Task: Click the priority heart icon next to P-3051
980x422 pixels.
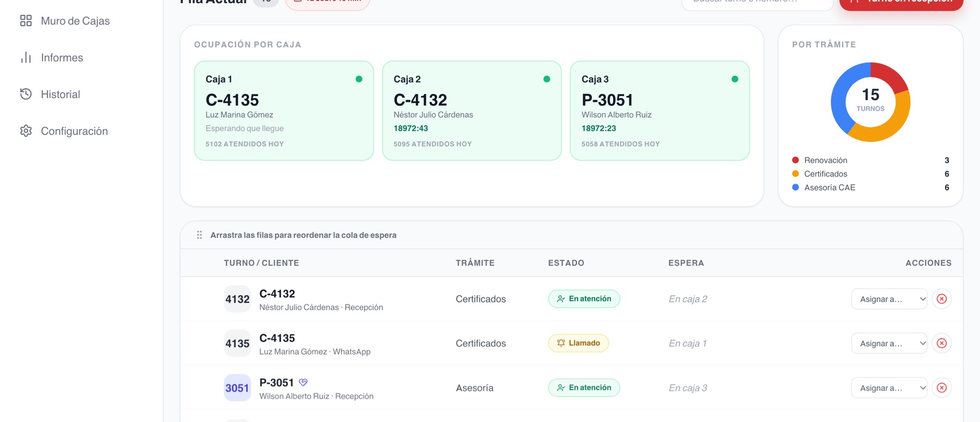Action: (303, 382)
